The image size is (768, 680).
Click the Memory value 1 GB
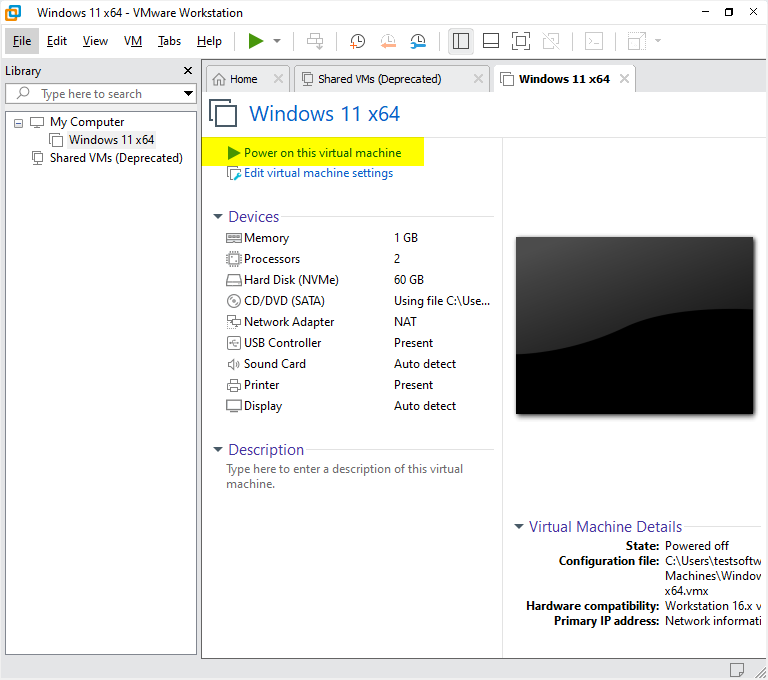(406, 238)
